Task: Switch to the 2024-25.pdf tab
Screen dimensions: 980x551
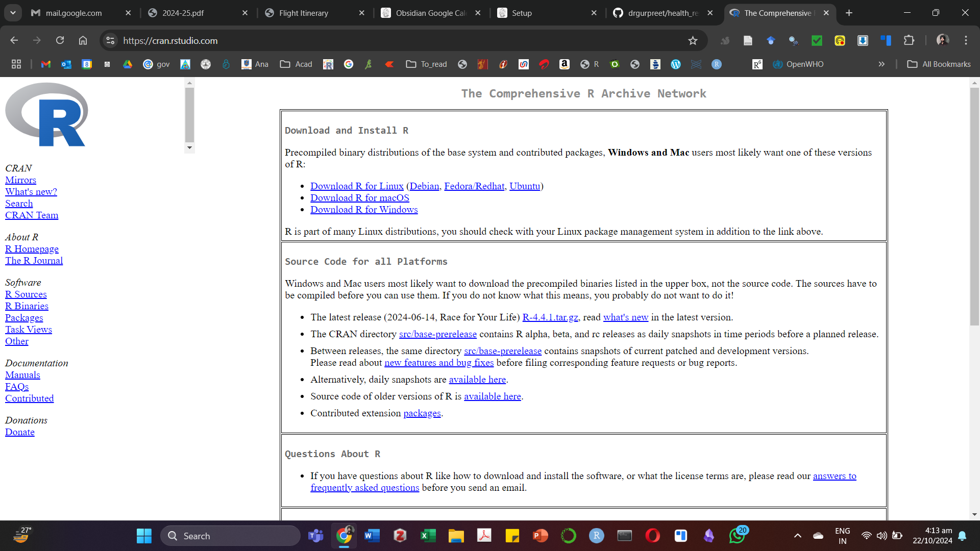Action: pos(183,13)
